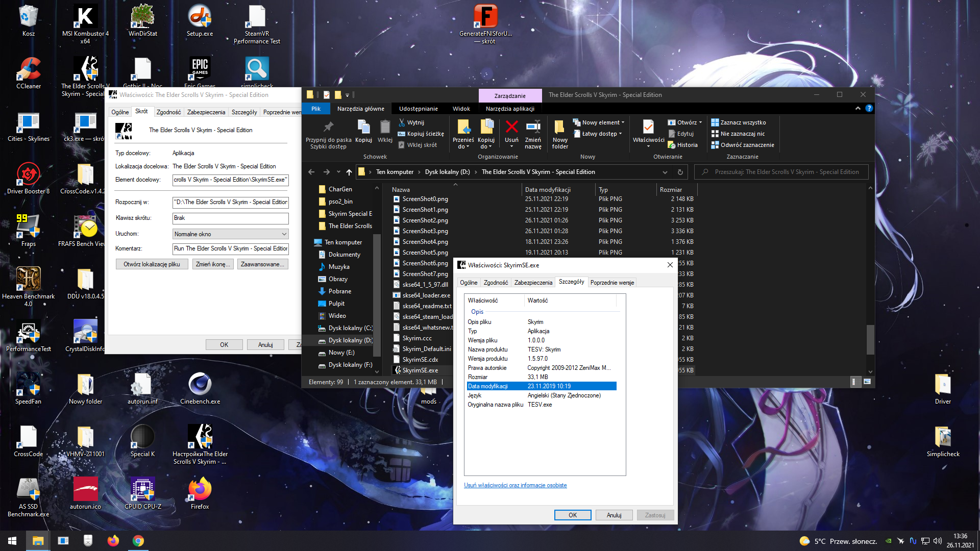Click the Wytnij (cut) scissors icon

pos(402,122)
